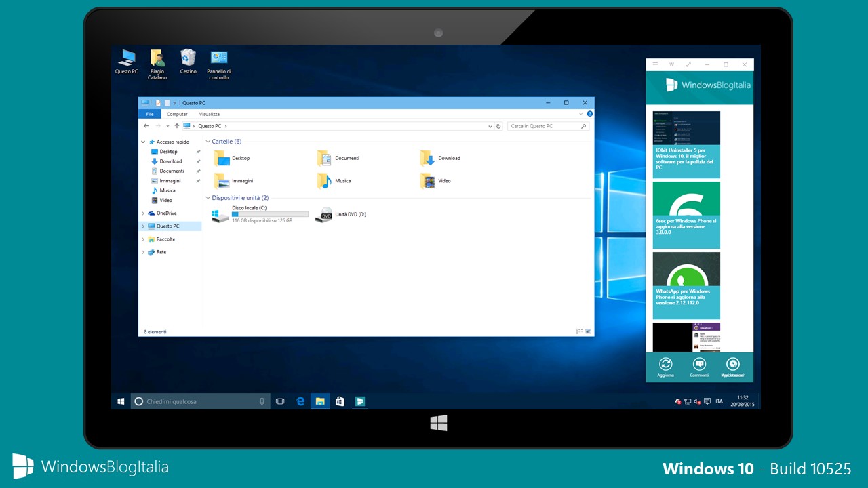Click the Commenti icon in WindowsBlogItalia app
868x488 pixels.
pyautogui.click(x=699, y=364)
